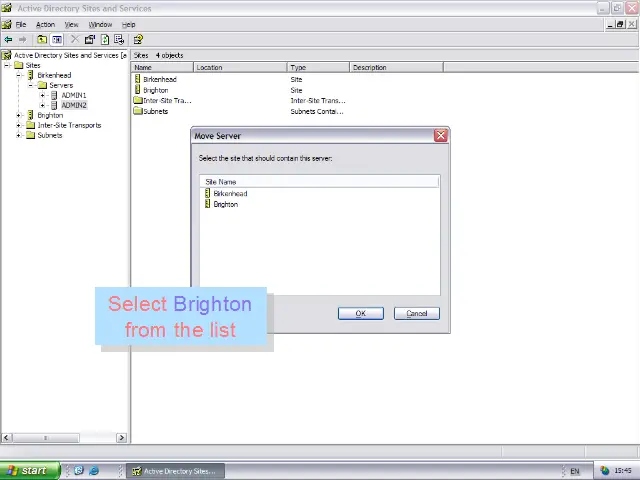Click Cancel in Move Server dialog

pyautogui.click(x=417, y=313)
